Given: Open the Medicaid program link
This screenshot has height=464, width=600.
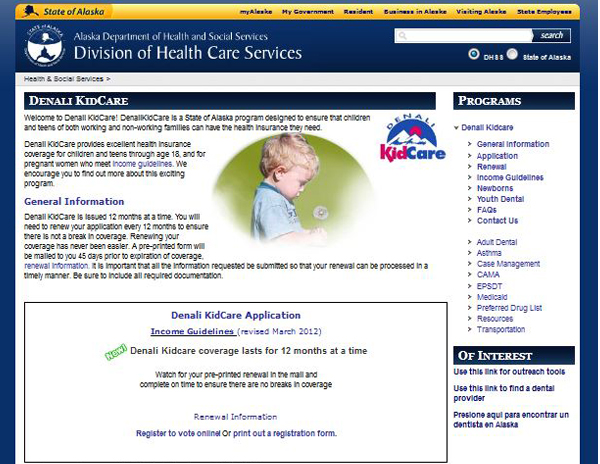Looking at the screenshot, I should click(x=492, y=297).
